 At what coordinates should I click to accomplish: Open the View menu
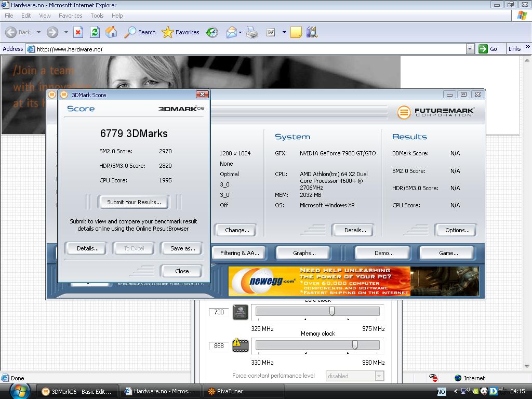pyautogui.click(x=45, y=16)
